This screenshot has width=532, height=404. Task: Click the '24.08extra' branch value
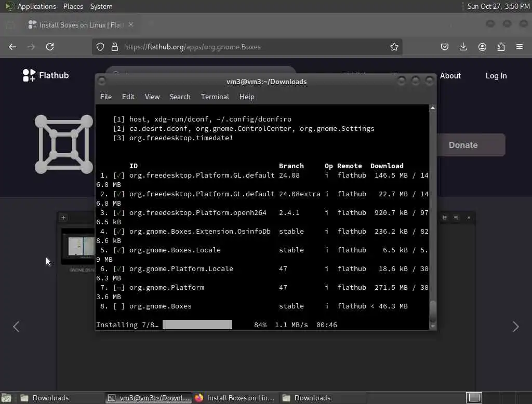[x=300, y=194]
